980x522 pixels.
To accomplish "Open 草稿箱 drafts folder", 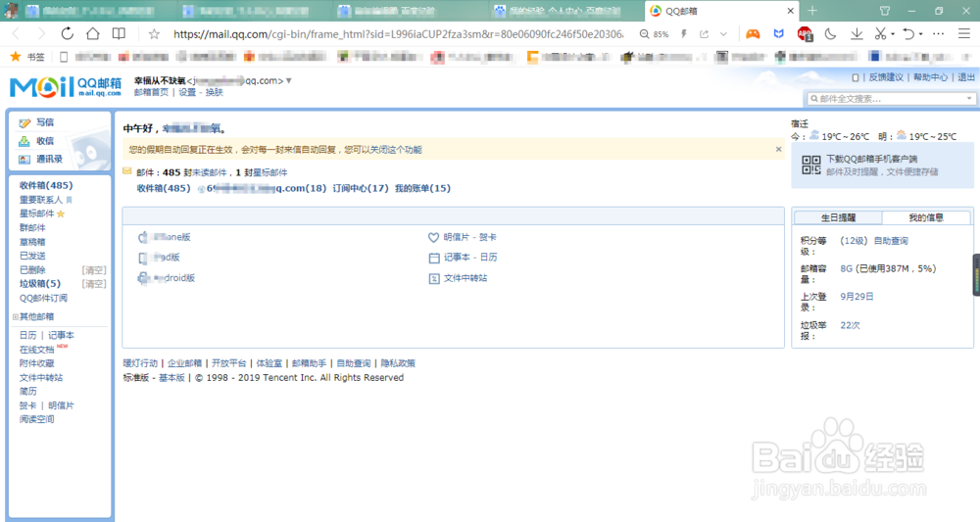I will [x=32, y=242].
